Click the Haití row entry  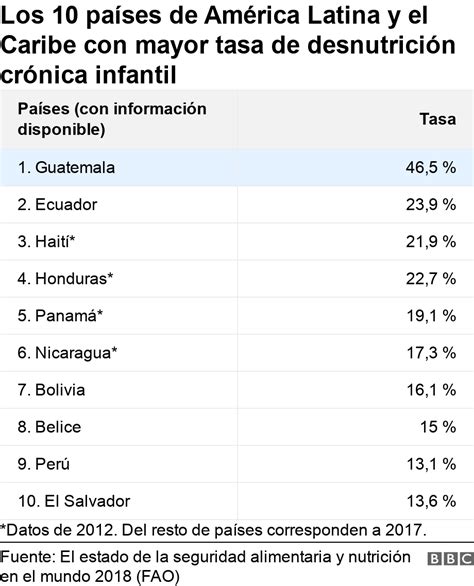tap(237, 241)
